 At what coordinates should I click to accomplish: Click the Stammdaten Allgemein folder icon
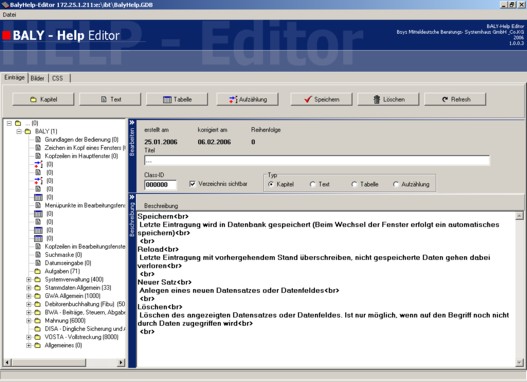click(x=38, y=288)
